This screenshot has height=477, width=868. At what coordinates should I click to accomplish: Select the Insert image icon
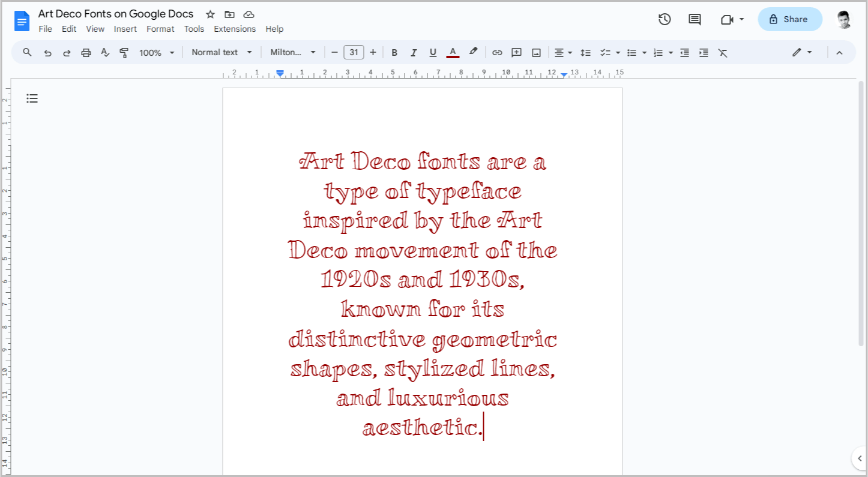coord(535,52)
